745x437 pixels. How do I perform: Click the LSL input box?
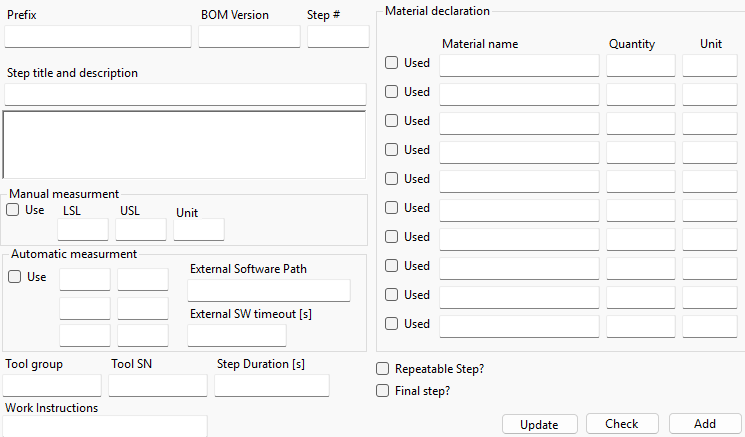pyautogui.click(x=83, y=229)
